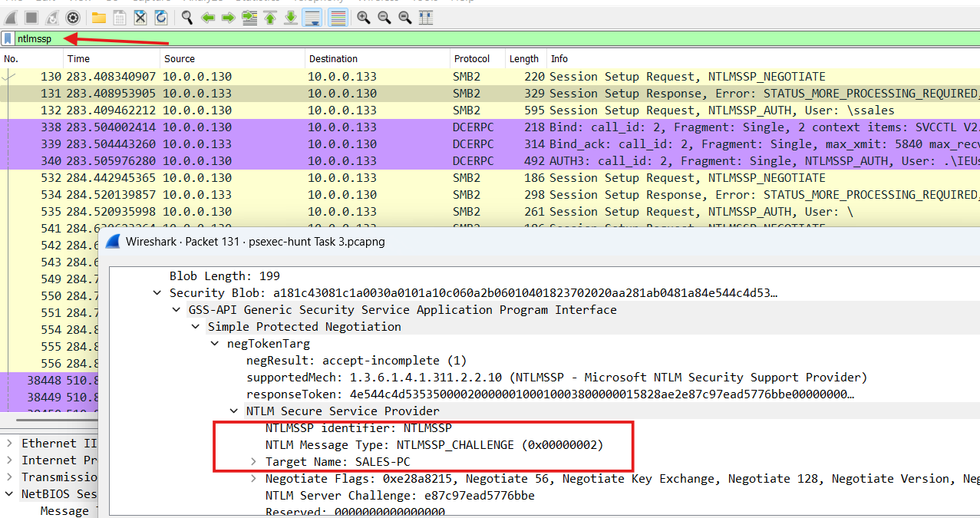Select packet 131 Session Setup Response
The image size is (980, 518).
point(490,94)
